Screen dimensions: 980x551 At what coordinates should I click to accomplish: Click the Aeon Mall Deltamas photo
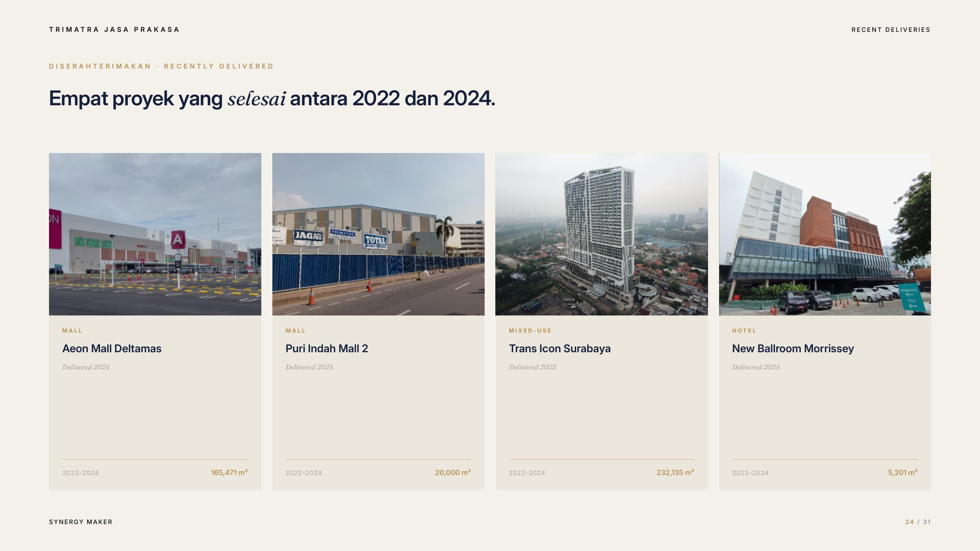point(155,234)
